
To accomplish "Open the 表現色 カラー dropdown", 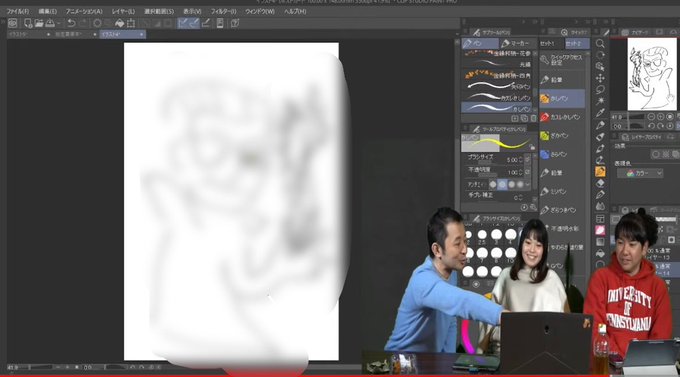I will 640,173.
